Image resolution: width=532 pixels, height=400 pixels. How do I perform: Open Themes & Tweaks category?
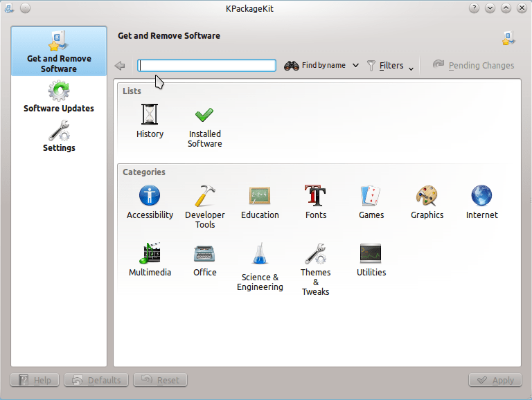point(316,269)
